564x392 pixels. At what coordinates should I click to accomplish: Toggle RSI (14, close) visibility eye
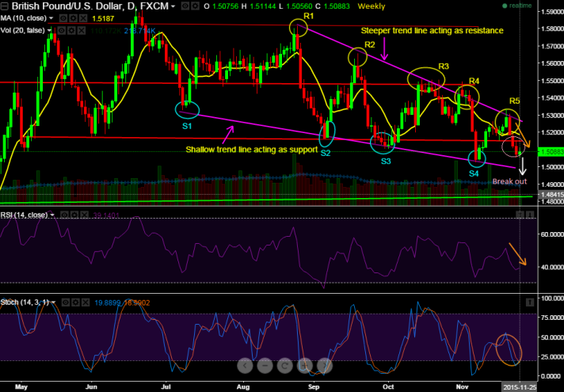point(64,215)
